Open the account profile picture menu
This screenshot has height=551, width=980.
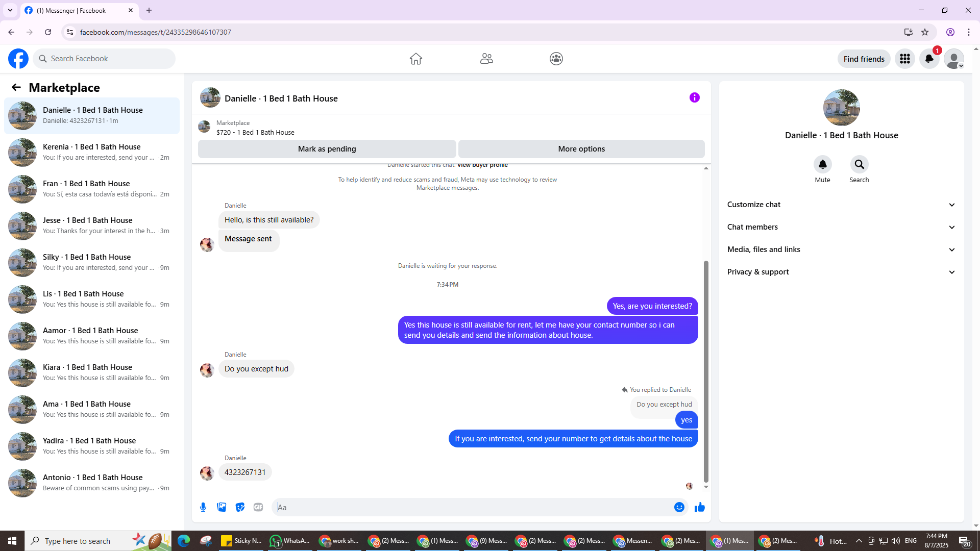click(954, 59)
